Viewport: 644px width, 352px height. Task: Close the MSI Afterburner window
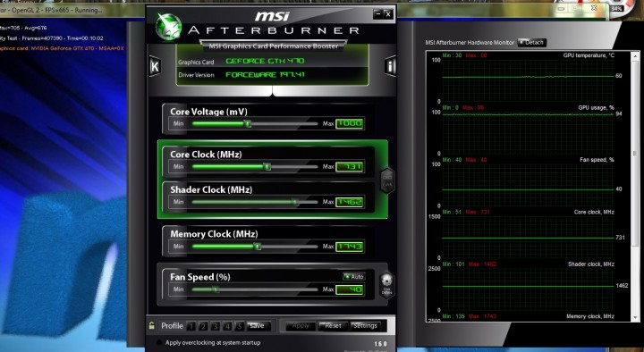tap(388, 14)
